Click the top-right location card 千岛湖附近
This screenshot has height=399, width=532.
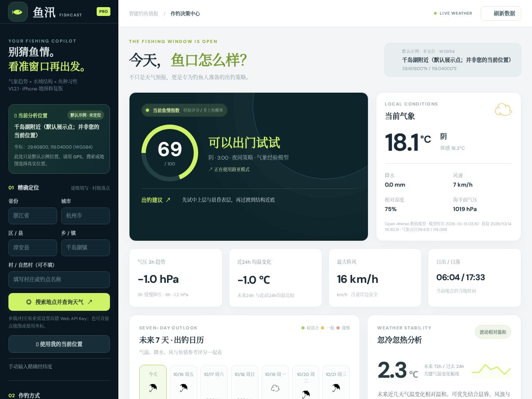[453, 60]
